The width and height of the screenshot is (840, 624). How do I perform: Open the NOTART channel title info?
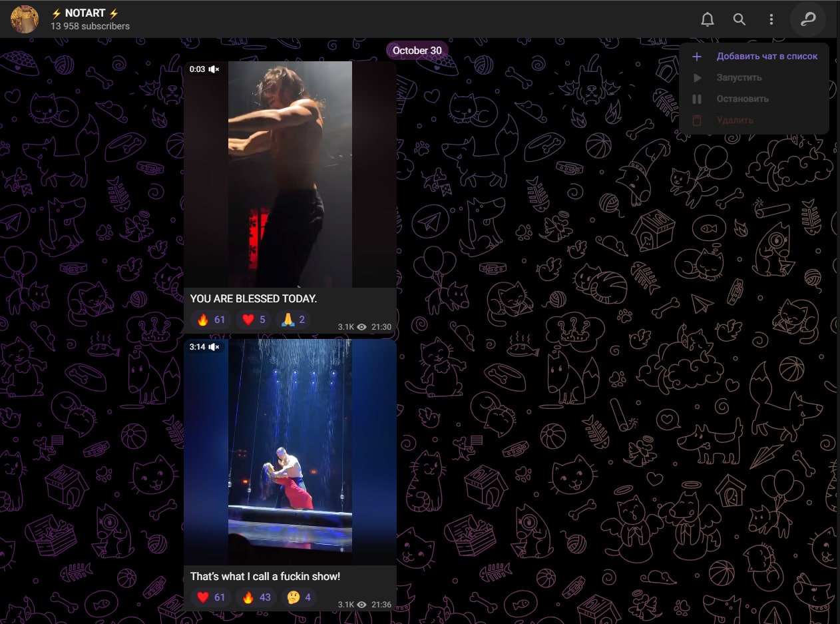pyautogui.click(x=85, y=13)
